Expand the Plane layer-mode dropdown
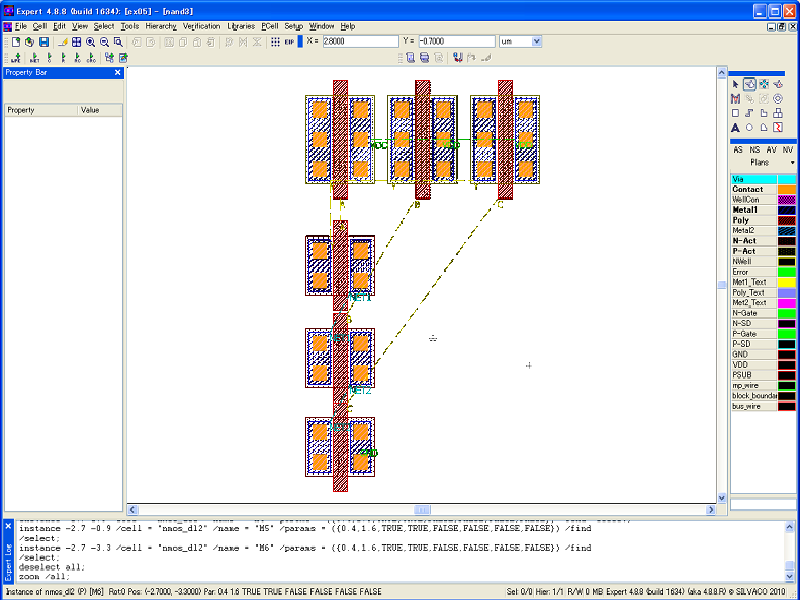The width and height of the screenshot is (800, 600). coord(792,162)
